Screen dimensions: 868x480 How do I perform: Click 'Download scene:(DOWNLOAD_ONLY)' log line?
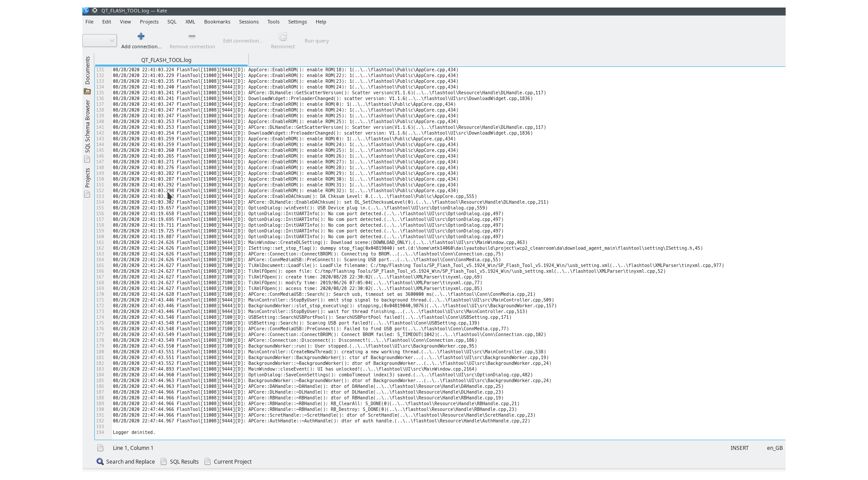(x=320, y=243)
